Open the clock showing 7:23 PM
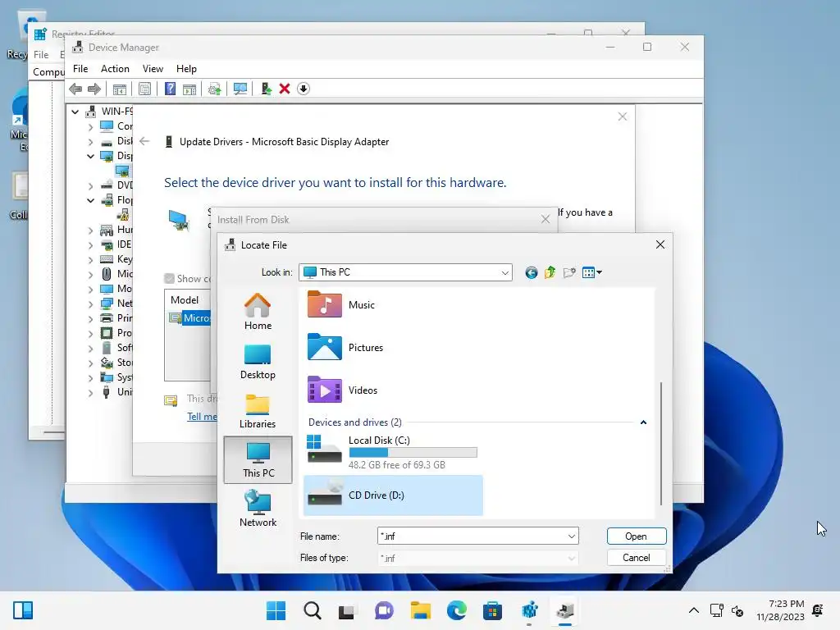 [781, 610]
